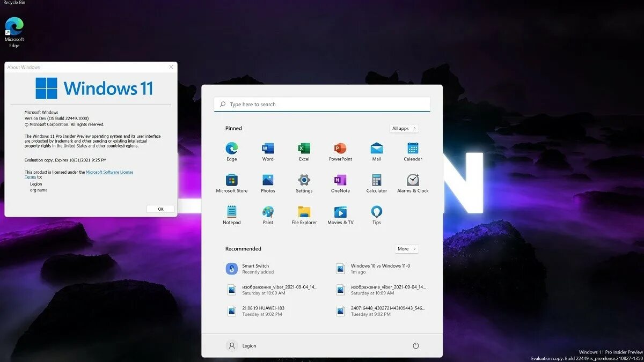The image size is (644, 362).
Task: Open the Calculator app
Action: click(x=377, y=183)
